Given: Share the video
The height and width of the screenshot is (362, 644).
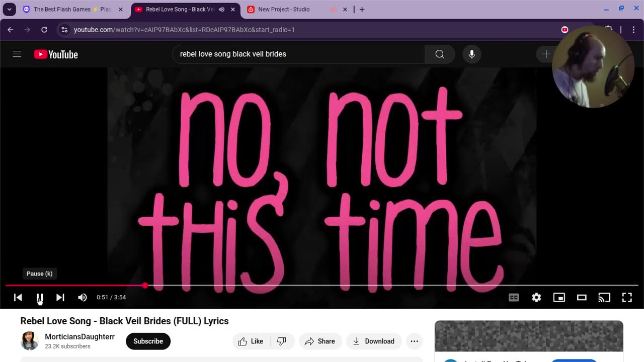Looking at the screenshot, I should [320, 341].
